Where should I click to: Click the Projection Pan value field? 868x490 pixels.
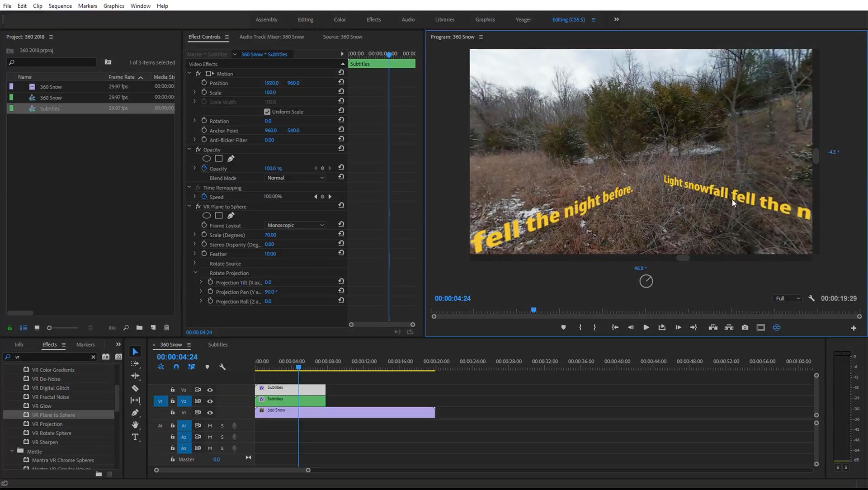tap(270, 292)
